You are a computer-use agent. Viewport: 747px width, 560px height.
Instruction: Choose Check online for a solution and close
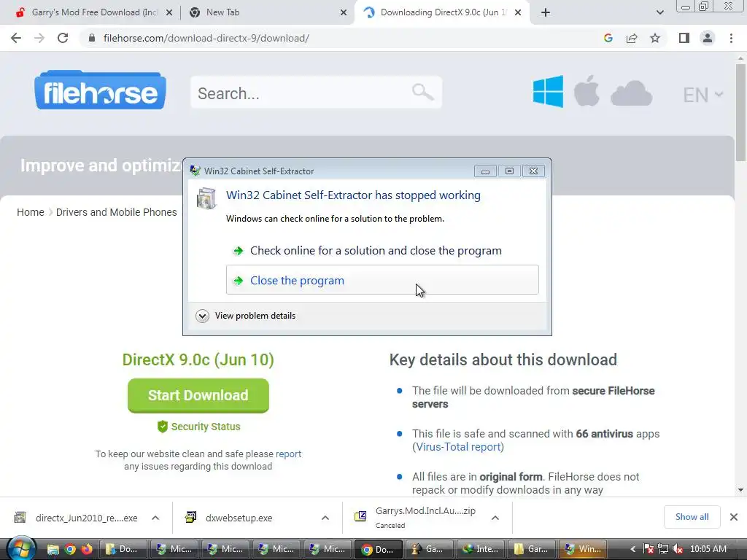coord(382,251)
